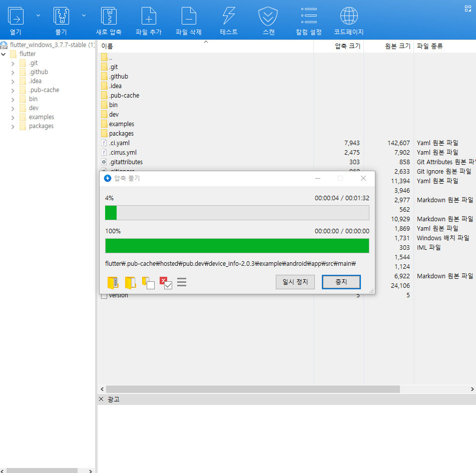Screen dimensions: 476x473
Task: Click the file list scrollbar right arrow
Action: [x=472, y=389]
